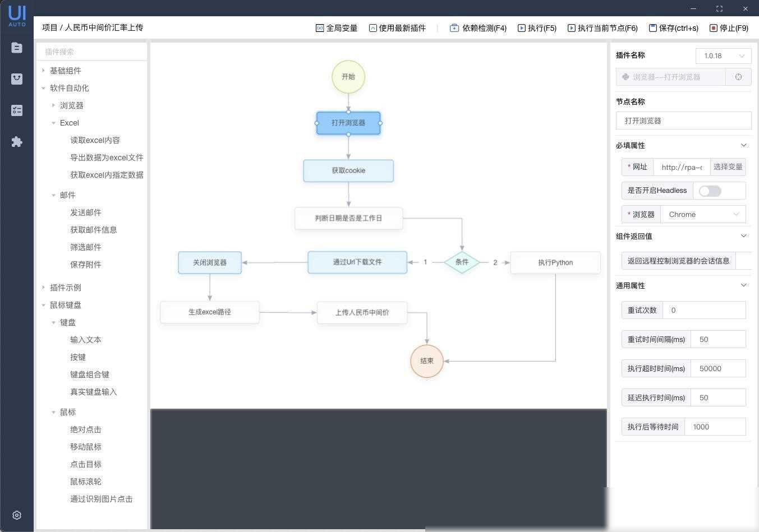
Task: Run 依赖检测(F4) check
Action: [x=484, y=28]
